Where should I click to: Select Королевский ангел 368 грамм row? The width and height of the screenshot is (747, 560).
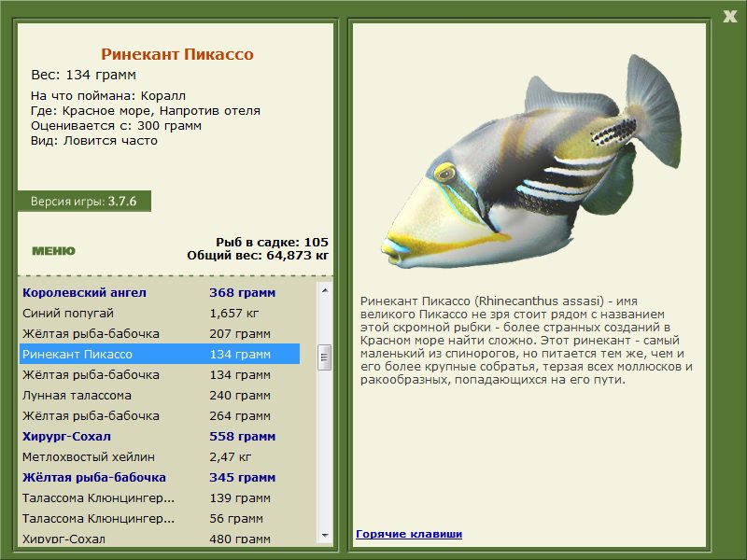coord(160,293)
